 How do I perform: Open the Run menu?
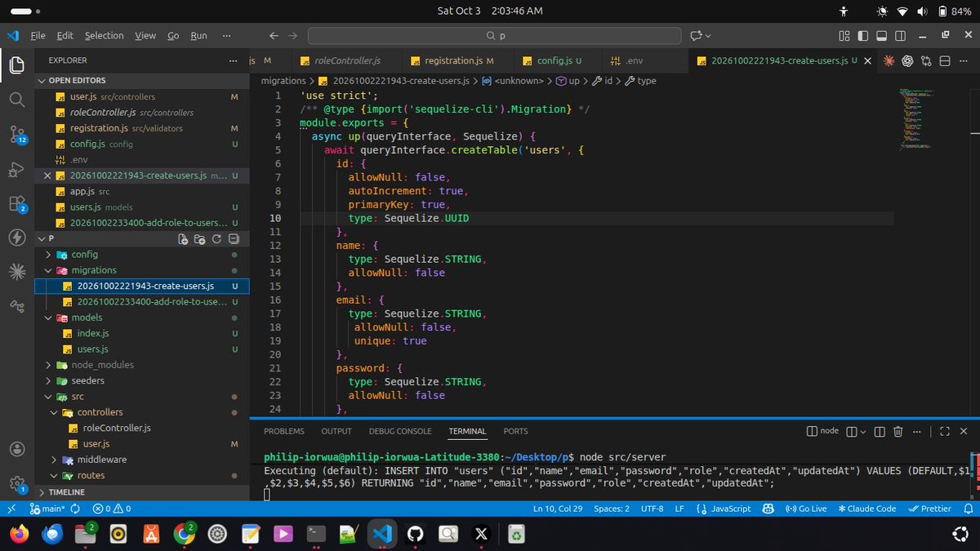tap(198, 36)
